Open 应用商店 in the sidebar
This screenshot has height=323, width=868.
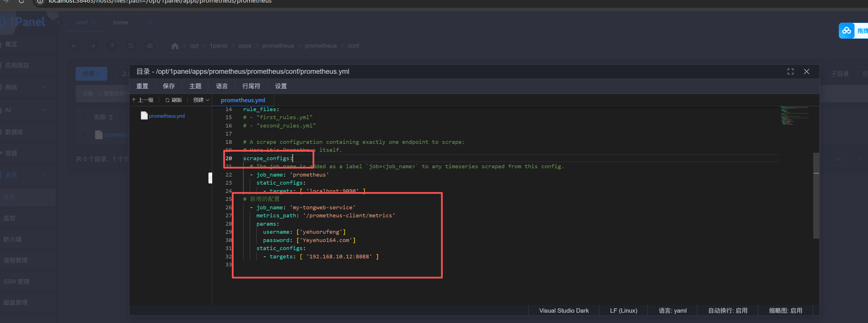coord(17,65)
